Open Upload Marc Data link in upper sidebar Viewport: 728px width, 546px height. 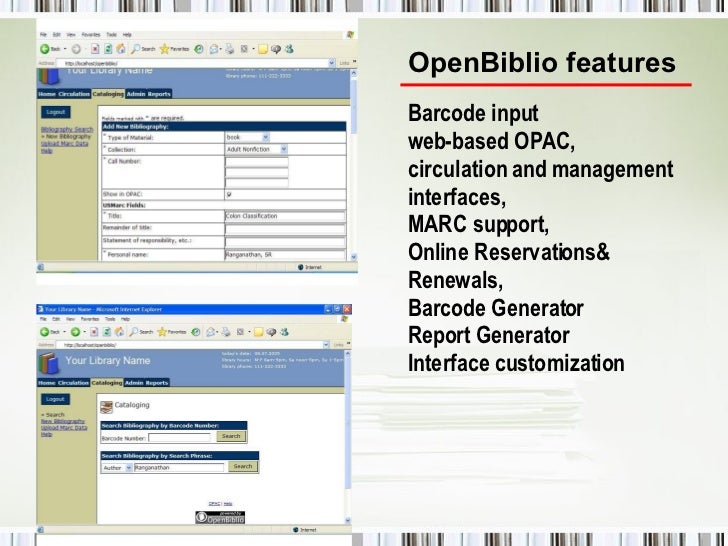click(x=64, y=143)
